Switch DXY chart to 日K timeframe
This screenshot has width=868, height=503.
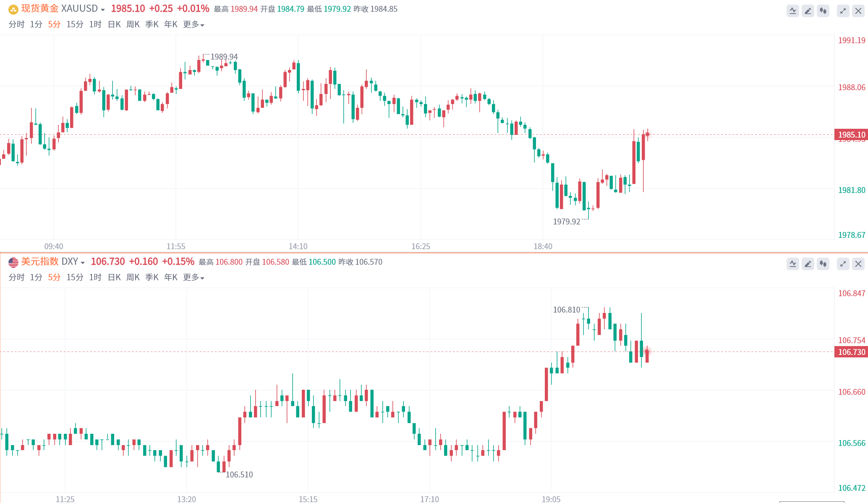point(114,278)
